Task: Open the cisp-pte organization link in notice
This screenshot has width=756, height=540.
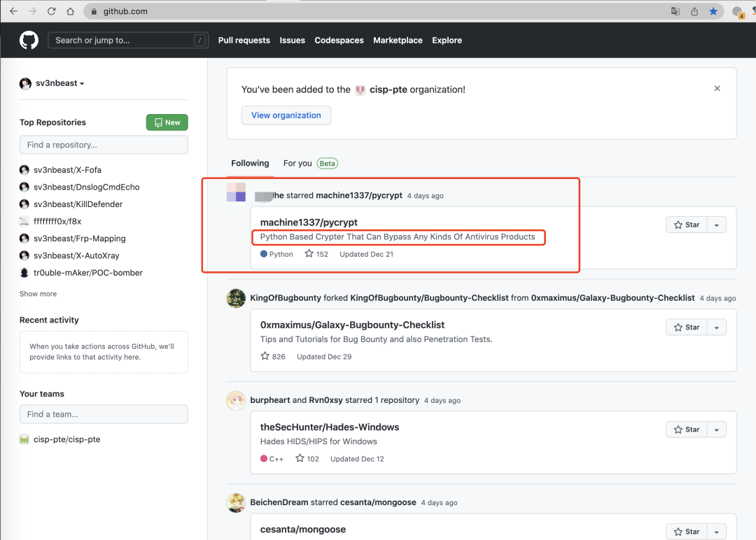Action: pyautogui.click(x=388, y=90)
